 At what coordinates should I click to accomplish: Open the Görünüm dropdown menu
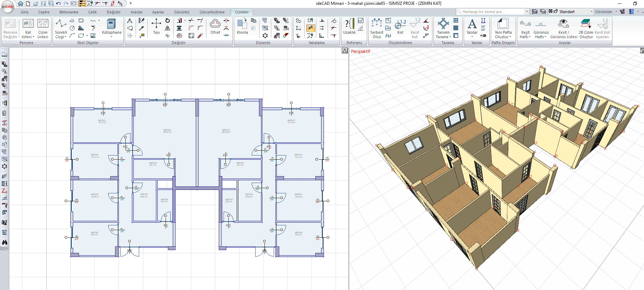pyautogui.click(x=606, y=12)
